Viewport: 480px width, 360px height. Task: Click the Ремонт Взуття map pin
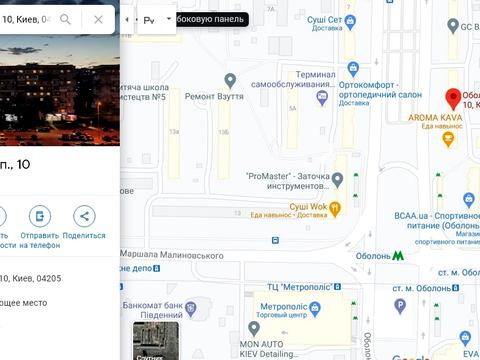(x=230, y=81)
